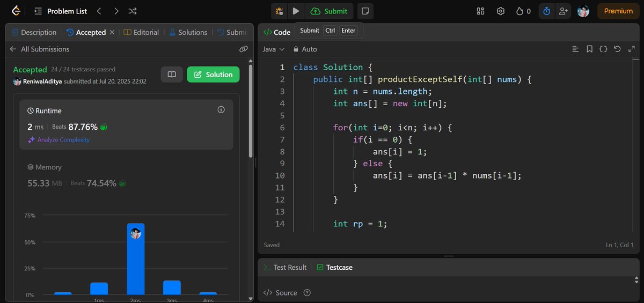The height and width of the screenshot is (303, 644).
Task: Click the 'ans[i] = 1;' code line
Action: tap(400, 152)
